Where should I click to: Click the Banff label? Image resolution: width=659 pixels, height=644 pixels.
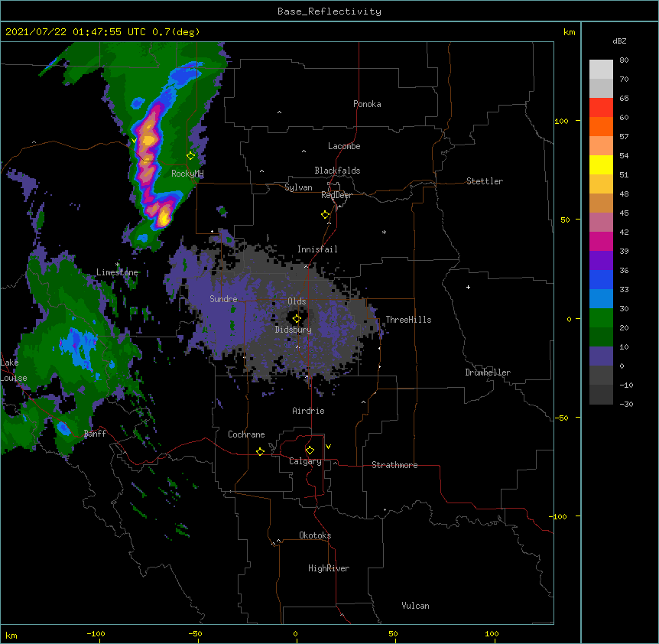pos(95,434)
